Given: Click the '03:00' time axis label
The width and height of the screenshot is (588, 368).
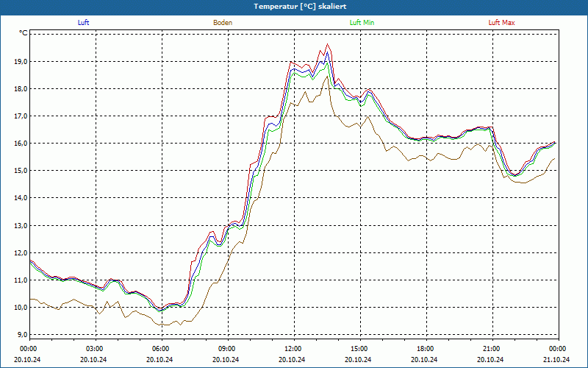Looking at the screenshot, I should [96, 349].
